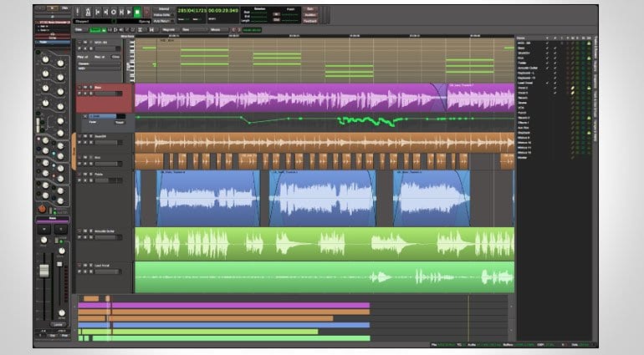The image size is (644, 355).
Task: Click the solo-isolate icon in the Bass row
Action: 583,48
